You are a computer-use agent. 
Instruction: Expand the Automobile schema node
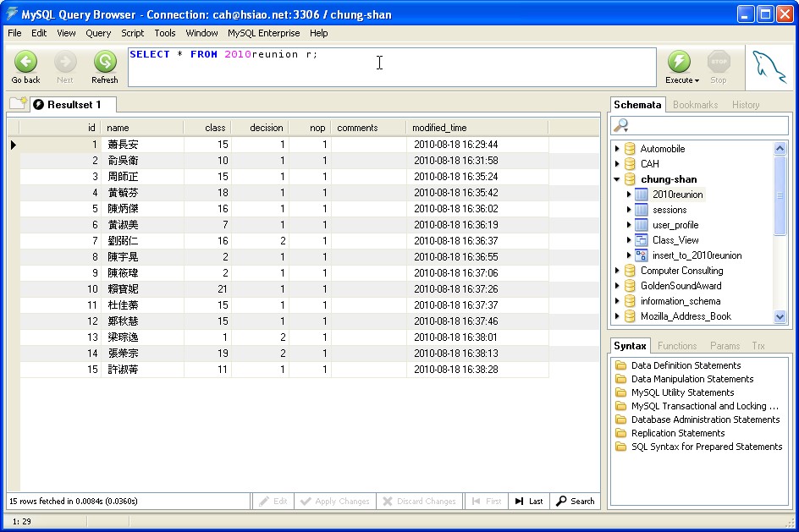(617, 149)
